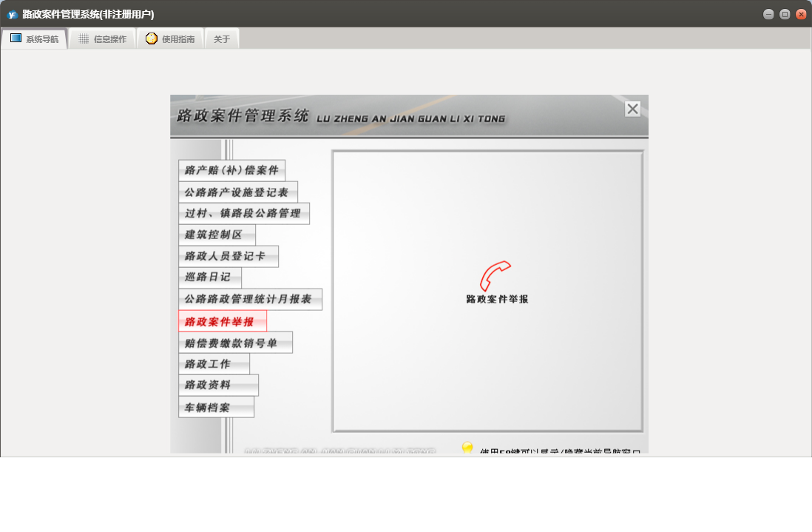Viewport: 812px width, 532px height.
Task: Click the 路政案件举报 caption under the phone icon
Action: click(497, 299)
